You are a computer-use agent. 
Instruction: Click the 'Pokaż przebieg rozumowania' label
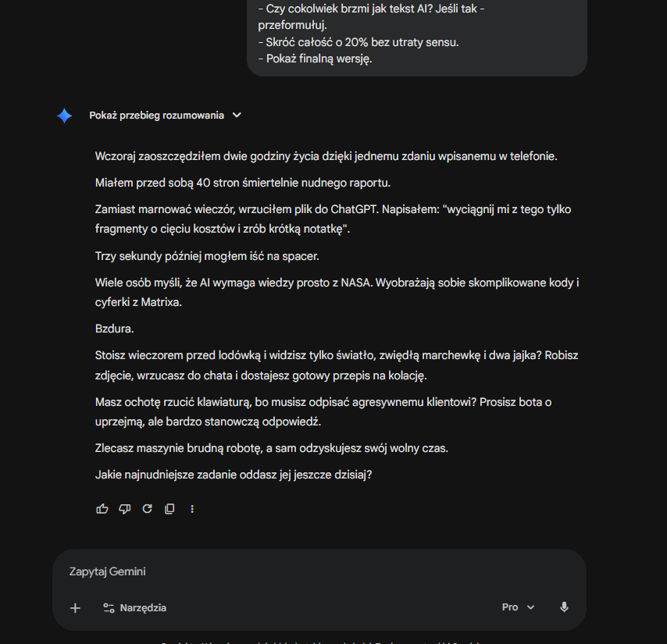point(156,116)
